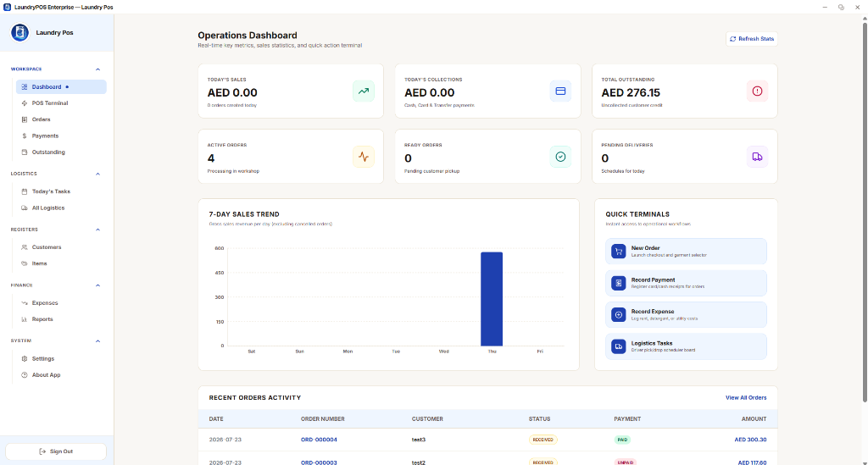Click the New Order cart icon
868x465 pixels.
[x=618, y=252]
